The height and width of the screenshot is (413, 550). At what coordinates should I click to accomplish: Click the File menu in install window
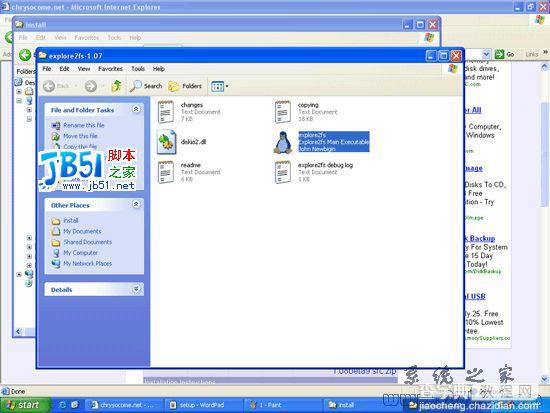[x=23, y=38]
